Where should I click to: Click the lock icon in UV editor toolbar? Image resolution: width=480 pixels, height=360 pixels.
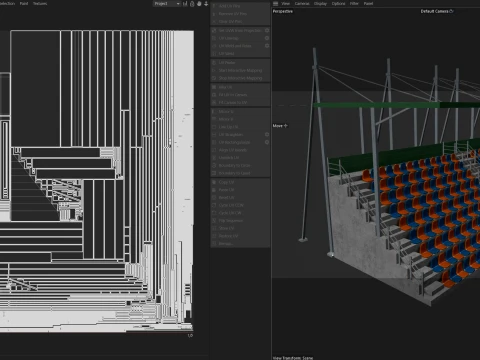point(192,4)
